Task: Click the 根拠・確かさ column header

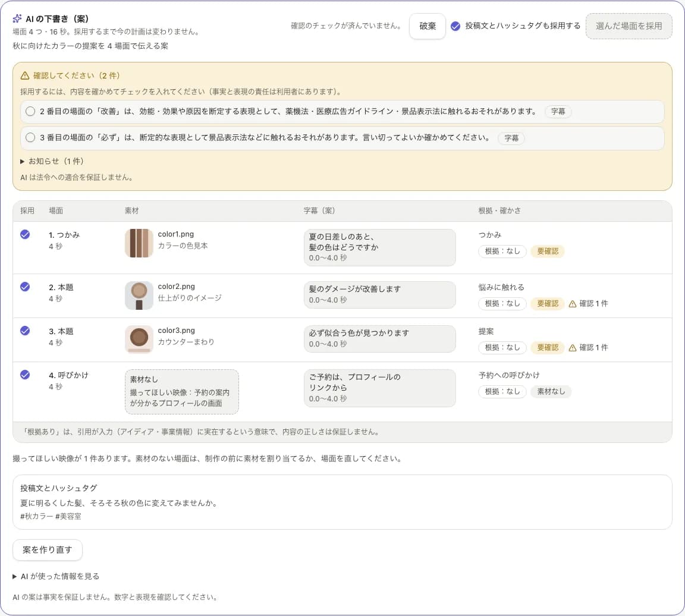Action: pos(499,210)
